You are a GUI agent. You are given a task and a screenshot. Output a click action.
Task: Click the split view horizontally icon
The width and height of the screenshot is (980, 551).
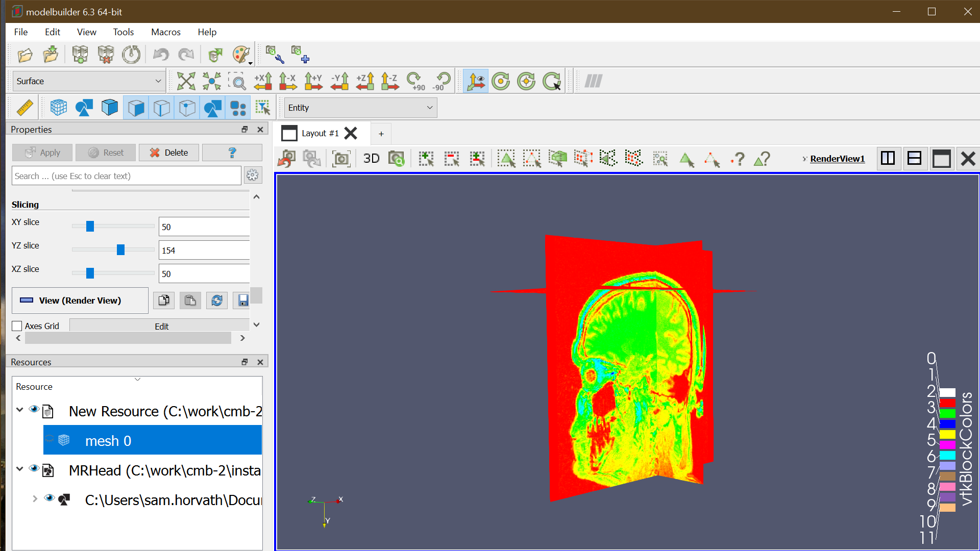[888, 158]
